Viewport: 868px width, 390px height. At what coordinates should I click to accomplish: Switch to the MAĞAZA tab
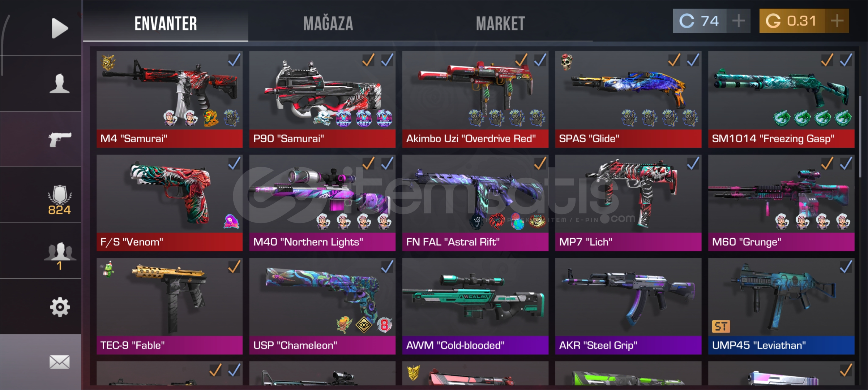[328, 24]
